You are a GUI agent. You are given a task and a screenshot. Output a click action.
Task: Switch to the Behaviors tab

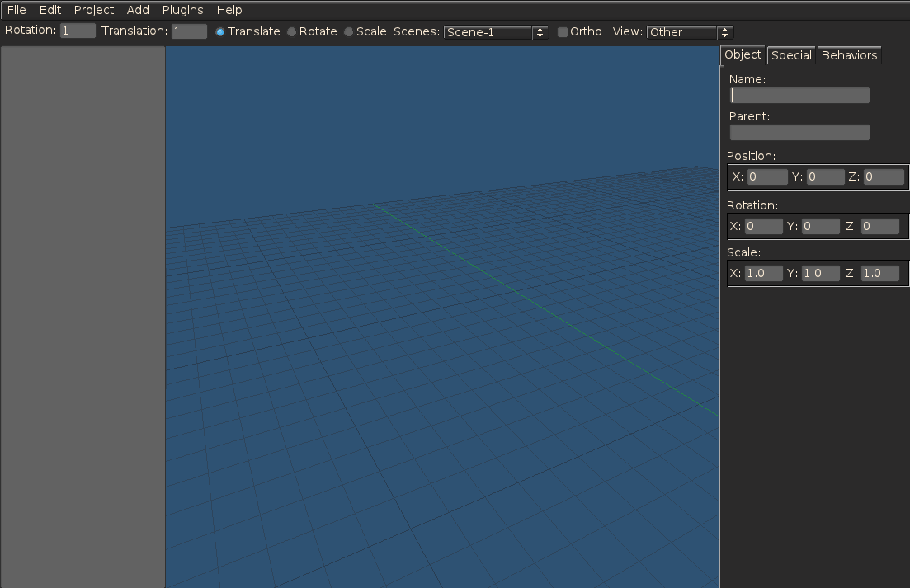[x=849, y=55]
